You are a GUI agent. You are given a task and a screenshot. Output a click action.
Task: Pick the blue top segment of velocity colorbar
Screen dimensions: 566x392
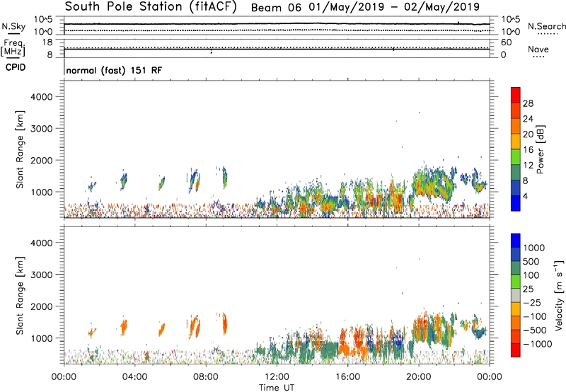click(516, 241)
